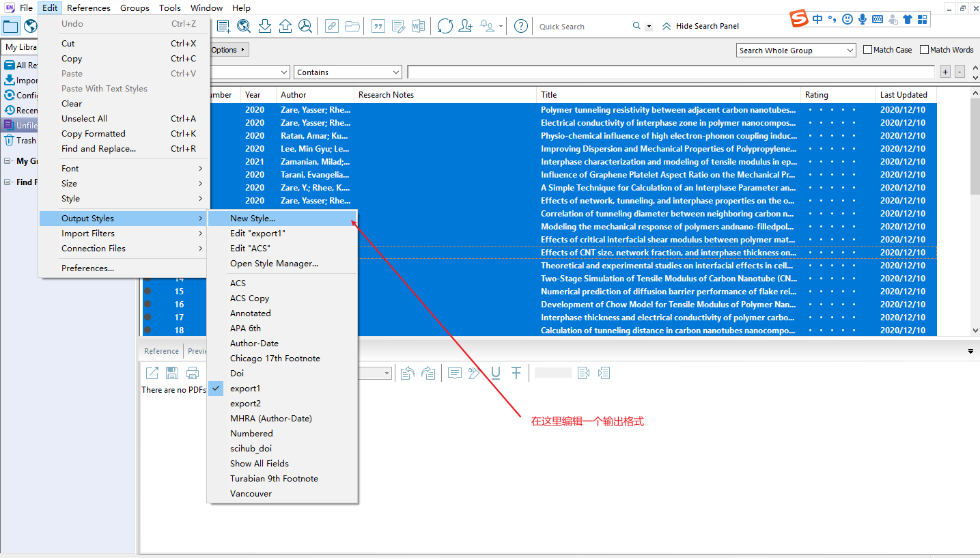Click the plus button to add search row
The image size is (980, 558).
[945, 72]
